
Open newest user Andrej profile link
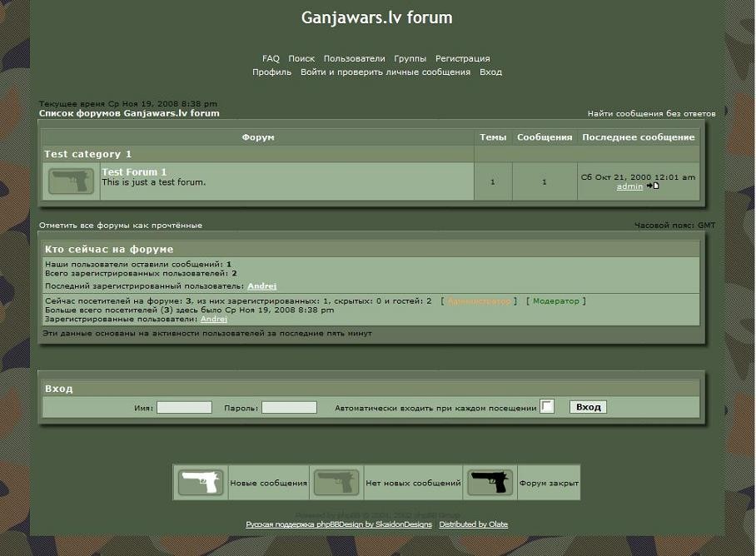(261, 286)
